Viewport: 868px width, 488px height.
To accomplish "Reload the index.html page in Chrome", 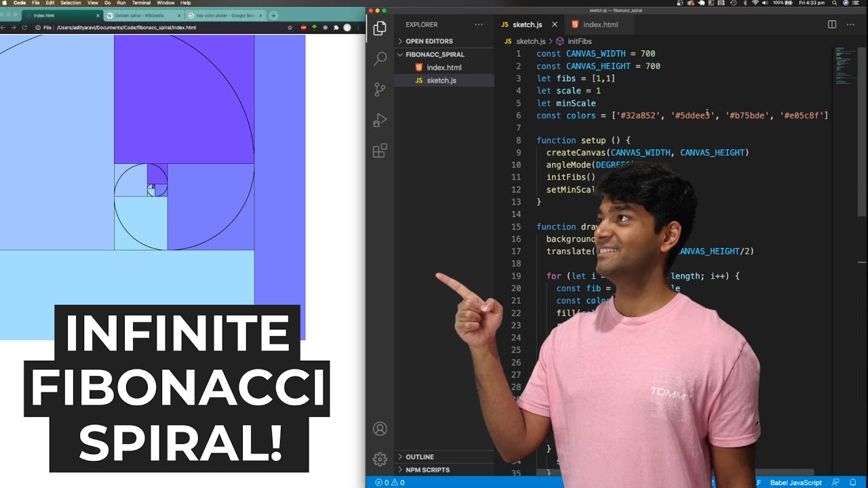I will tap(24, 28).
